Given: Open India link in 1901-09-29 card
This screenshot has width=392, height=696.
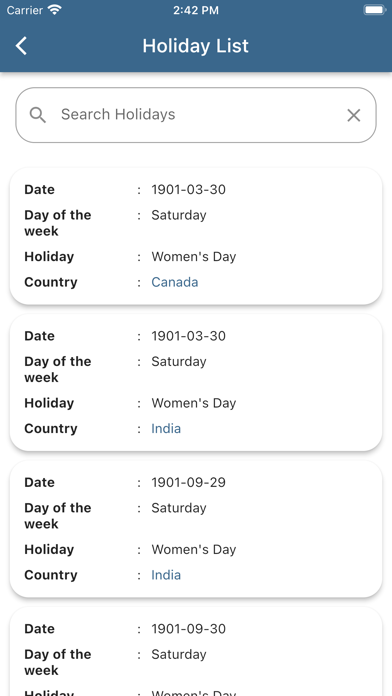Looking at the screenshot, I should pos(166,575).
